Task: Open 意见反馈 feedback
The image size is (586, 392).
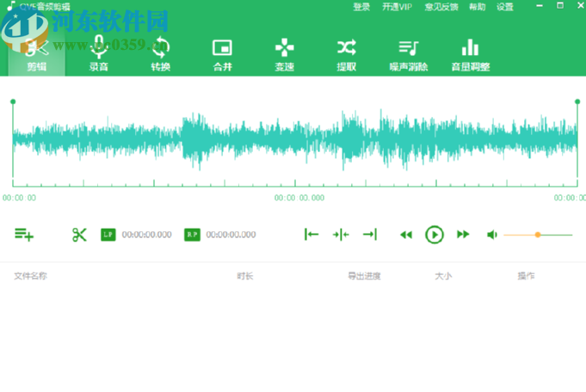Action: point(441,7)
